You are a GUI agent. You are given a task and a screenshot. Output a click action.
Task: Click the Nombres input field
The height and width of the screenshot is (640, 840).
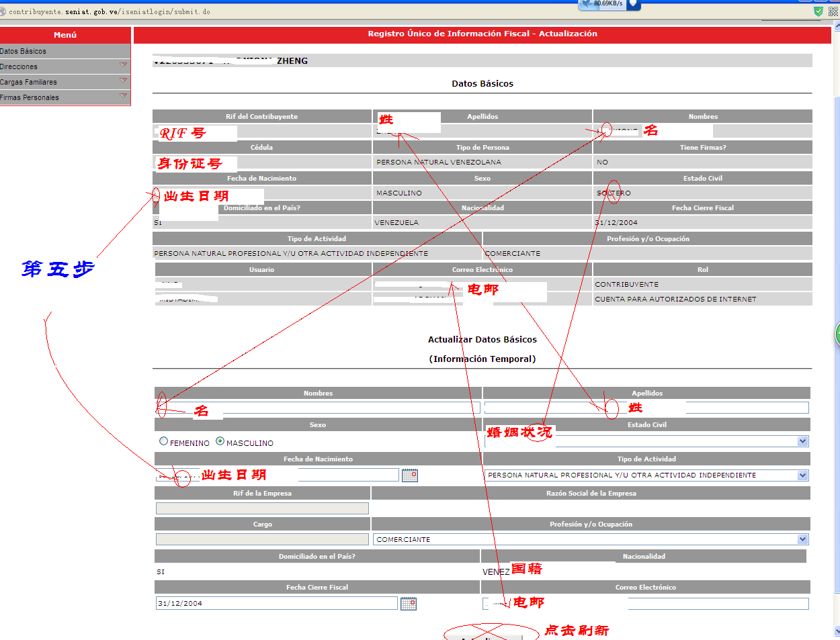tap(318, 408)
